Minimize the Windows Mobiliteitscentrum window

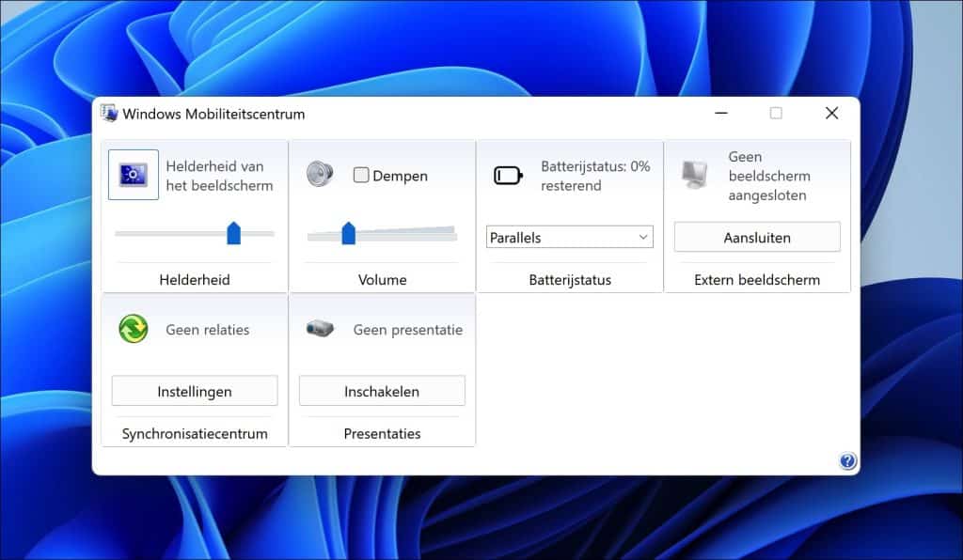(x=721, y=113)
